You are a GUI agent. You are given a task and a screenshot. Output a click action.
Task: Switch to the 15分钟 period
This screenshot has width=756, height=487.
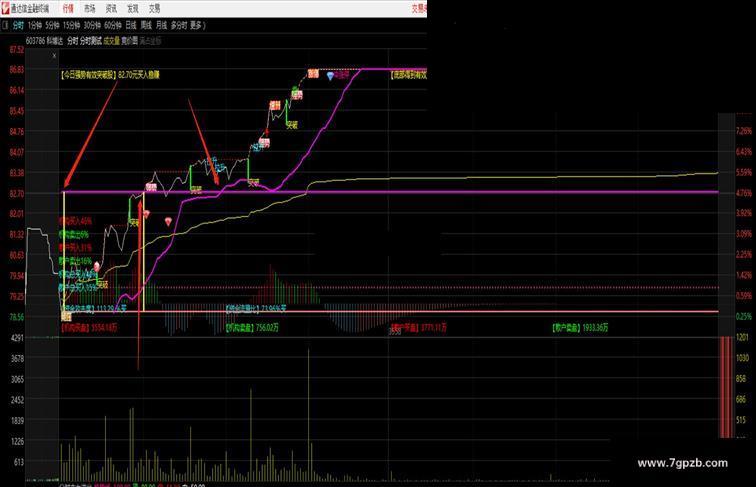click(x=71, y=25)
